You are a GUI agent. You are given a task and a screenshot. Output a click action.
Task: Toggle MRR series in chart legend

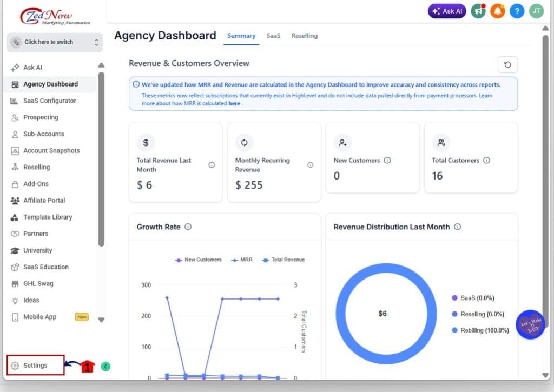[x=242, y=260]
